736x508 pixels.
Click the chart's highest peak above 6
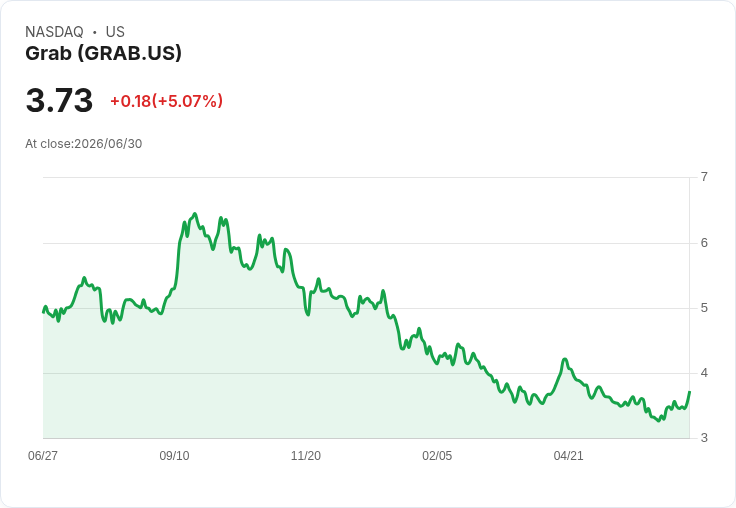pyautogui.click(x=195, y=214)
